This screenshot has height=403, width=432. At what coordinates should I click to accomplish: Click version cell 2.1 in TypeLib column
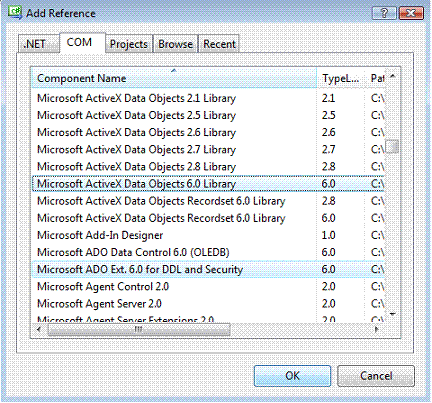click(328, 98)
